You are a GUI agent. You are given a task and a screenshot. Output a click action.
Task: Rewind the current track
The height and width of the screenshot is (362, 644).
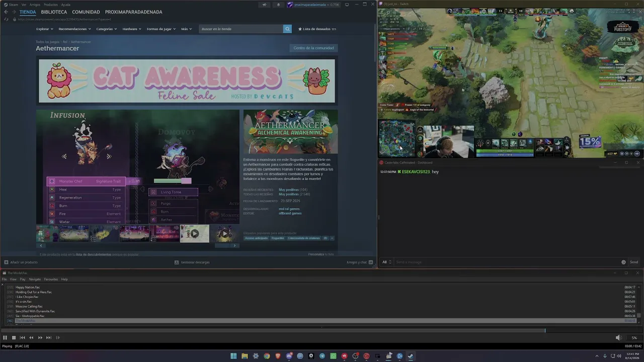(31, 338)
